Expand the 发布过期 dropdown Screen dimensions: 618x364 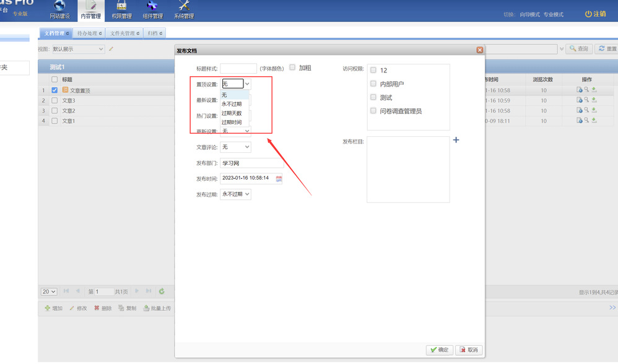coord(236,194)
